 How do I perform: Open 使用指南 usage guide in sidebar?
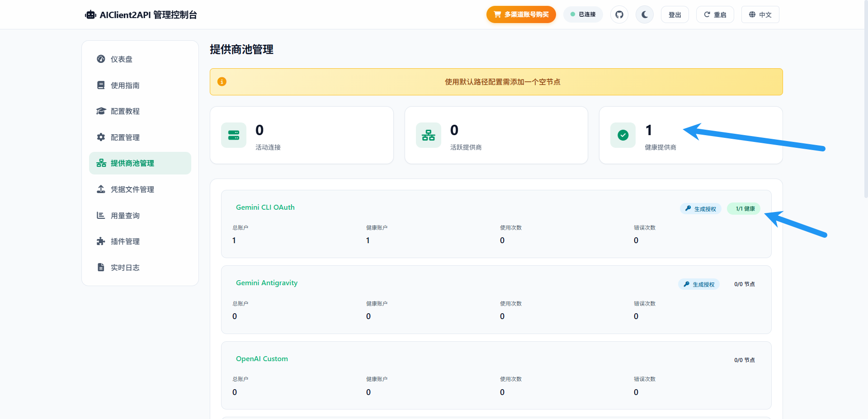pos(125,85)
